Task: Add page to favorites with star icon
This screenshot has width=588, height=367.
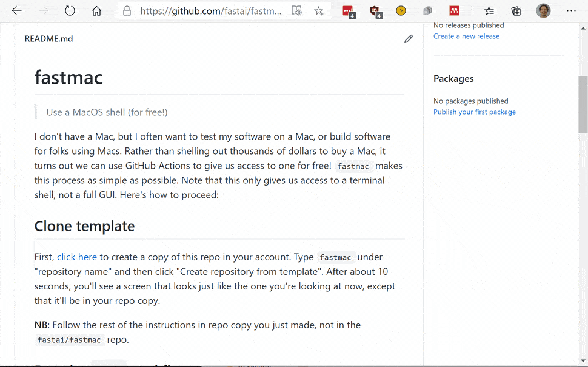Action: point(319,11)
